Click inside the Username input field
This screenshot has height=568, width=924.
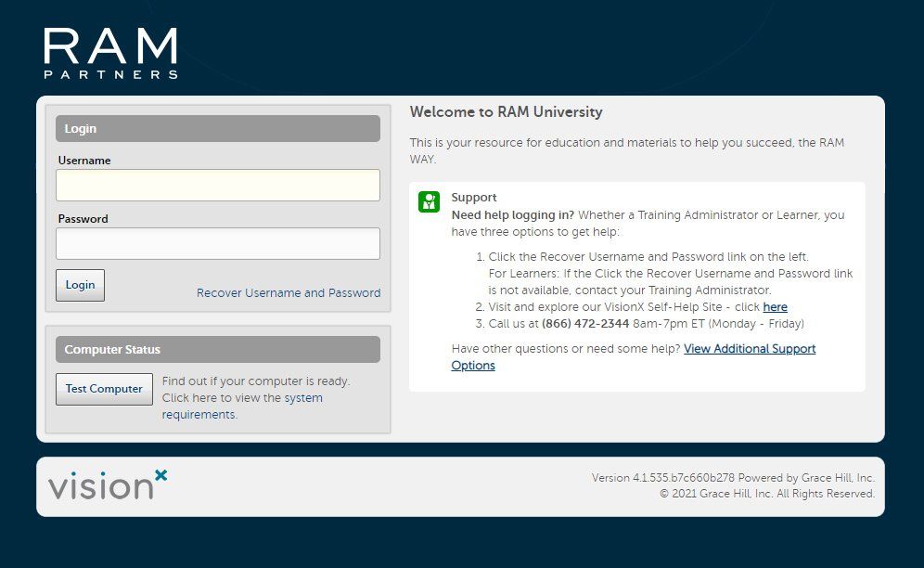[218, 185]
